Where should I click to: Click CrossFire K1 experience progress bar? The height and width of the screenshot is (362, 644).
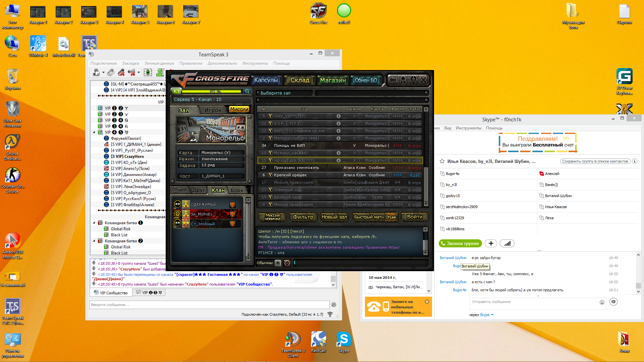pyautogui.click(x=212, y=91)
